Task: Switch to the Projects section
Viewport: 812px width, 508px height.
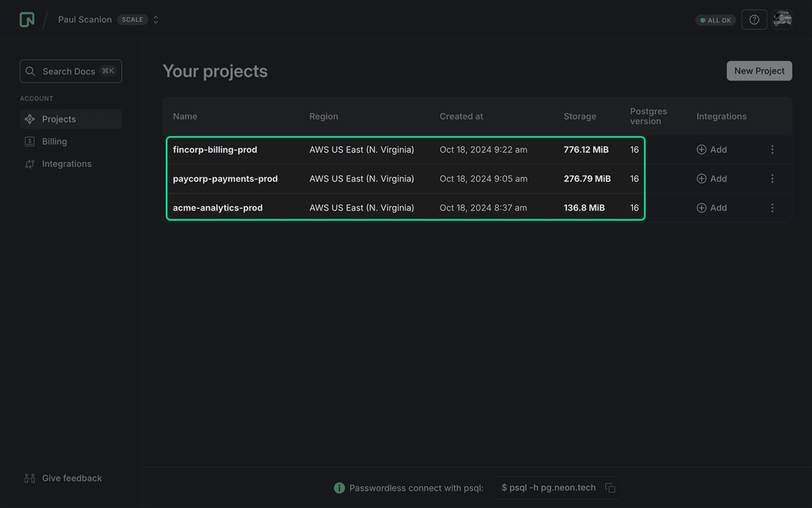Action: pos(58,119)
